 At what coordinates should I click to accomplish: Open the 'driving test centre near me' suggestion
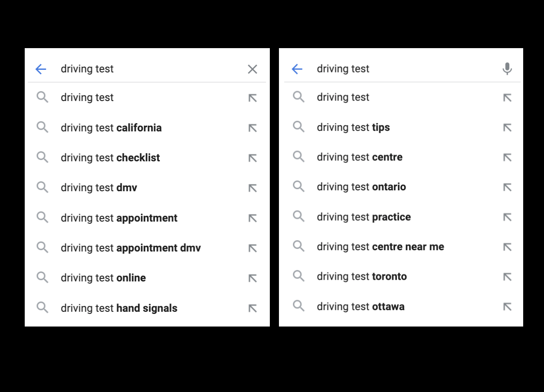(x=380, y=246)
